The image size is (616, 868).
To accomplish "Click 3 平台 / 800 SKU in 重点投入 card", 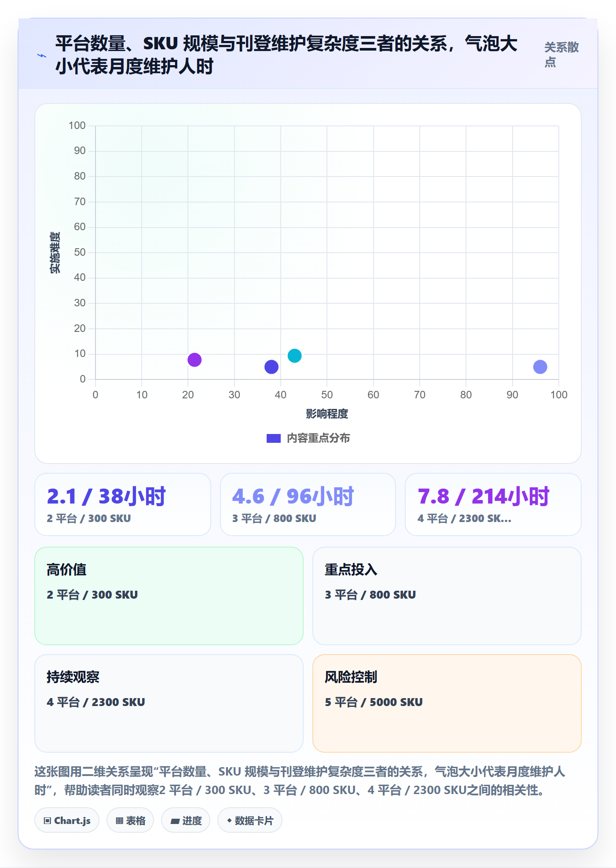I will click(370, 595).
